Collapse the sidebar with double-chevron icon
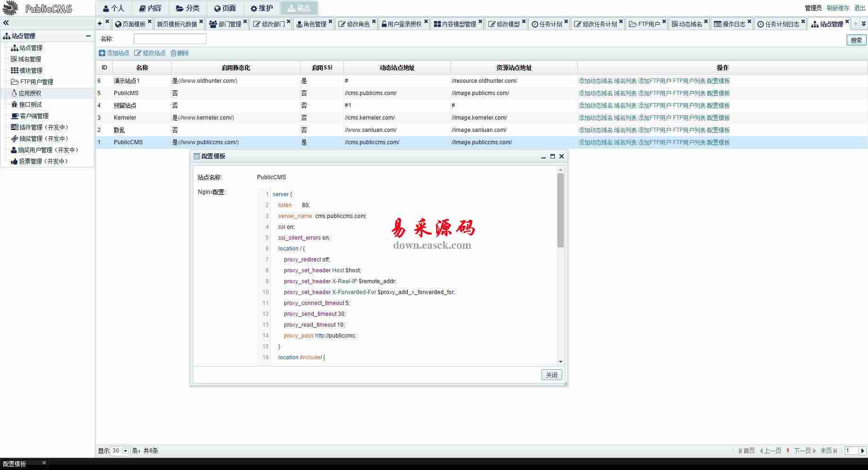 tap(6, 23)
